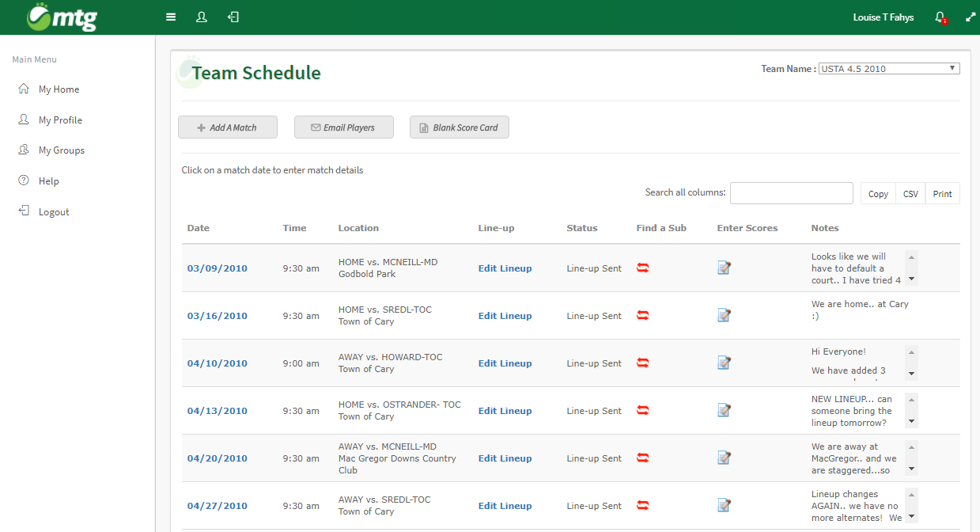Click Find a Sub icon for 03/09/2010 match
The height and width of the screenshot is (532, 980).
(642, 268)
